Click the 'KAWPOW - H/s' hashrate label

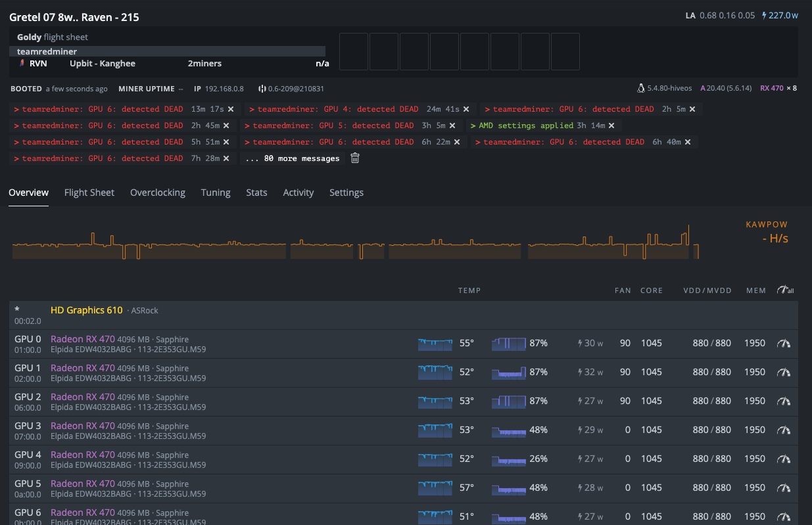point(767,232)
